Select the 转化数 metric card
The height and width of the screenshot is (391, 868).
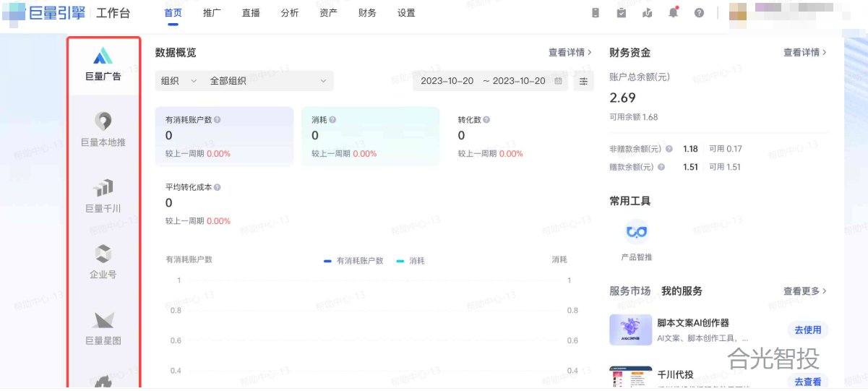click(516, 137)
